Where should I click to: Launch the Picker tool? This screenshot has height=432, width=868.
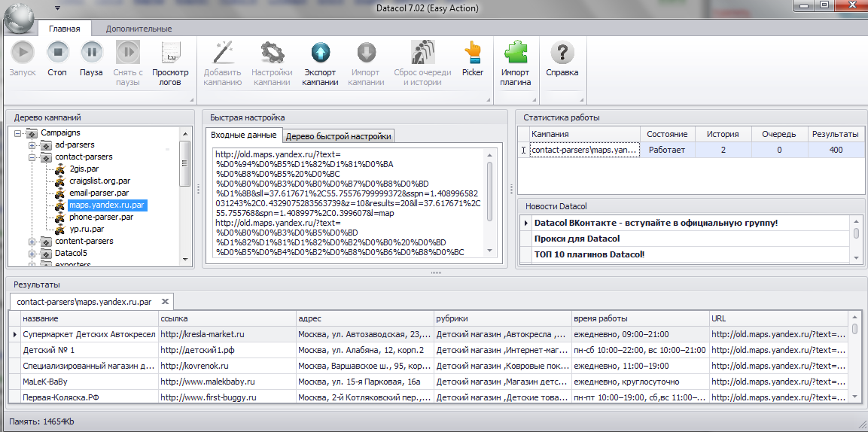point(473,53)
